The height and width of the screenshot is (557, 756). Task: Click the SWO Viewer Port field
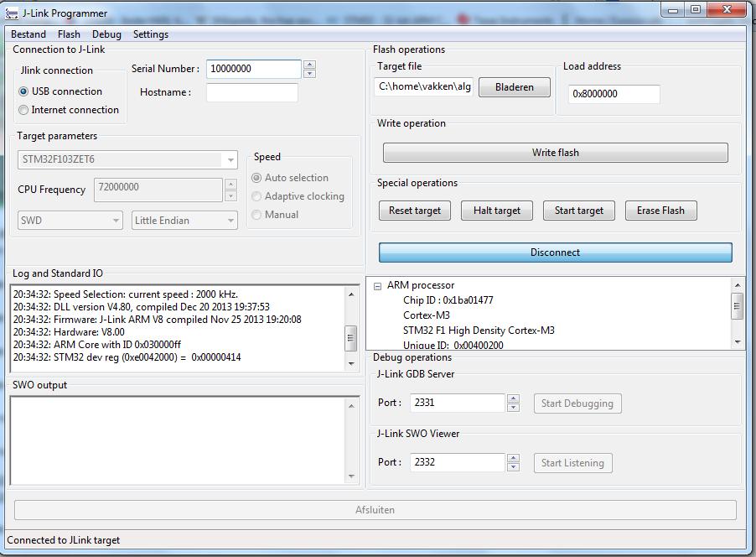pyautogui.click(x=457, y=462)
